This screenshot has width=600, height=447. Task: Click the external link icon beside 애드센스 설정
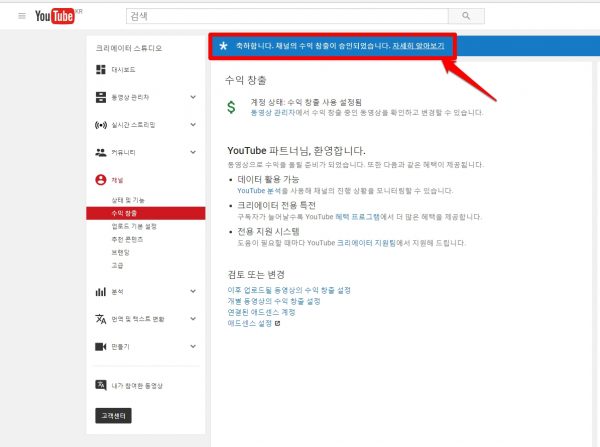[277, 323]
